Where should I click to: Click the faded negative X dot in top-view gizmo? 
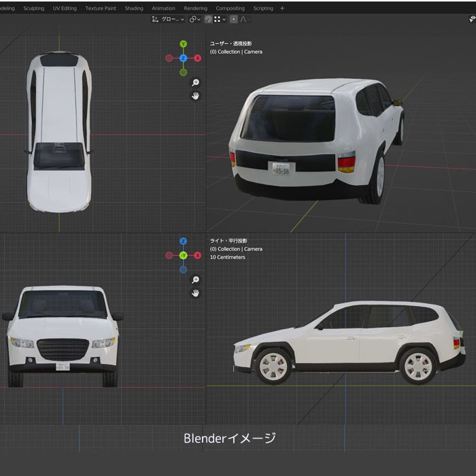click(x=169, y=58)
